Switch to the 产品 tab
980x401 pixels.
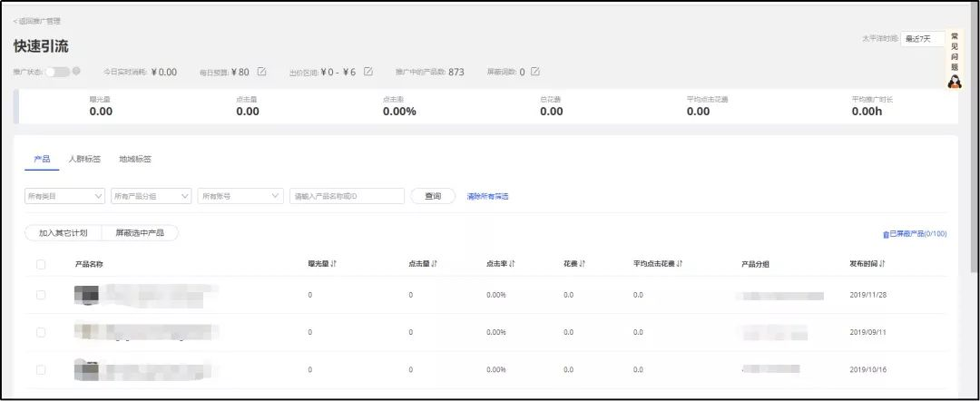42,160
